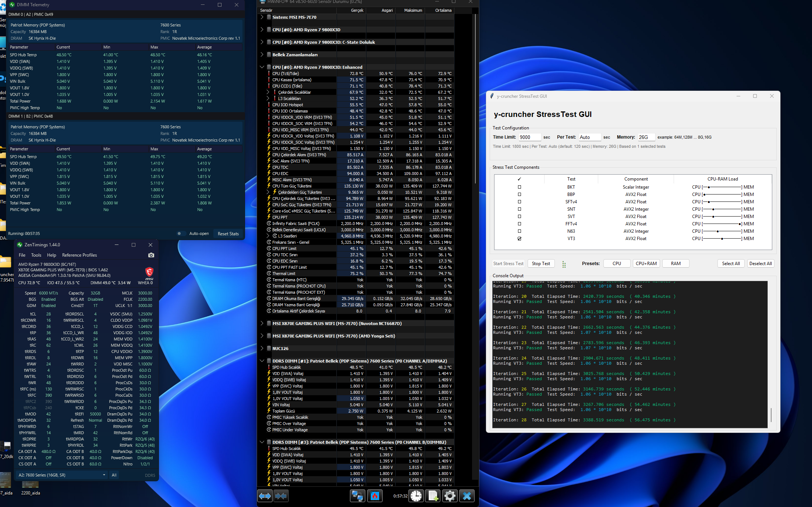812x507 pixels.
Task: Enable the BKT test checkbox
Action: pos(520,187)
